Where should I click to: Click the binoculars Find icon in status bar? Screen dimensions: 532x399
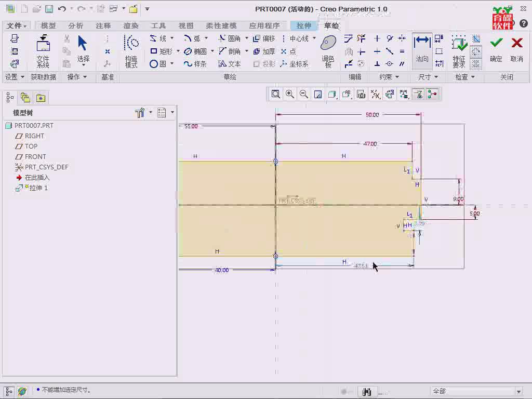click(x=367, y=392)
